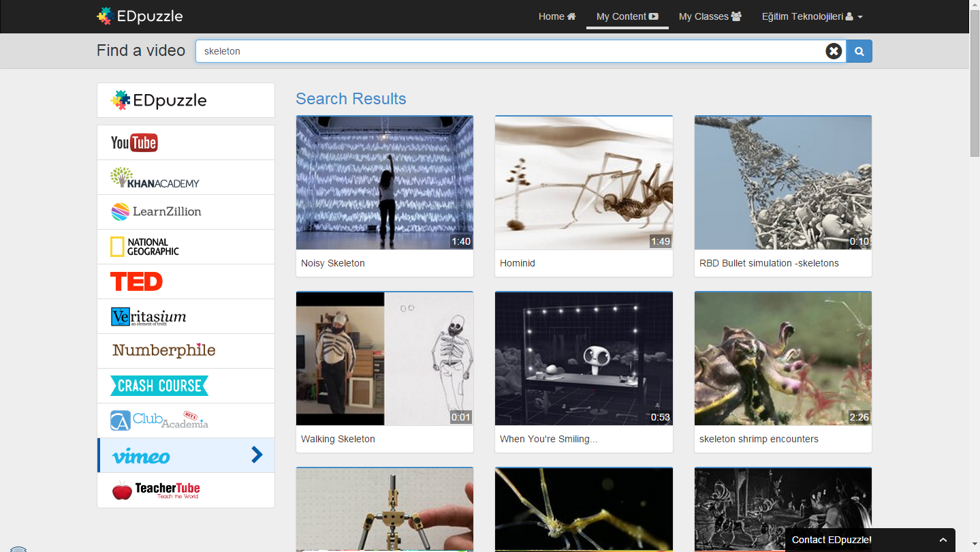Click the chevron arrow on Vimeo row
Viewport: 980px width, 552px height.
[257, 455]
